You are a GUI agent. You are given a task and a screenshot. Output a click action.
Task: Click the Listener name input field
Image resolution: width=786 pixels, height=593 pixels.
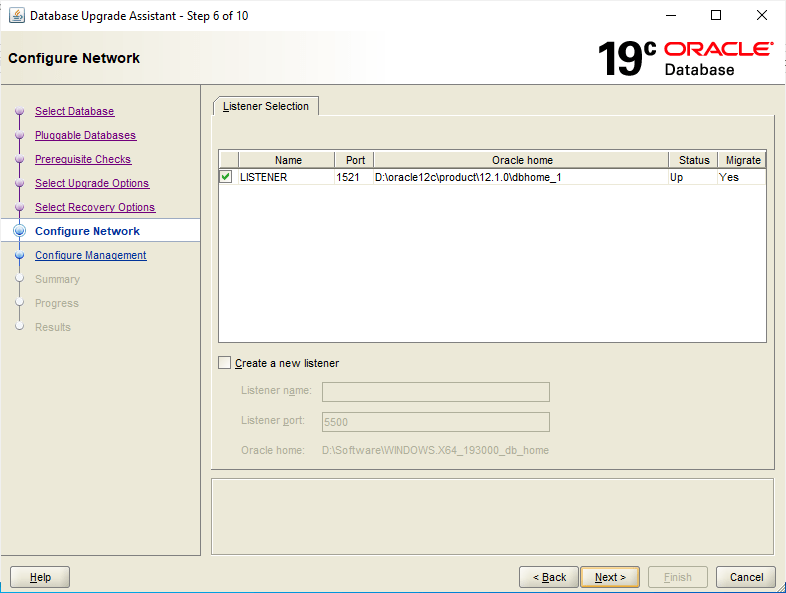(436, 391)
